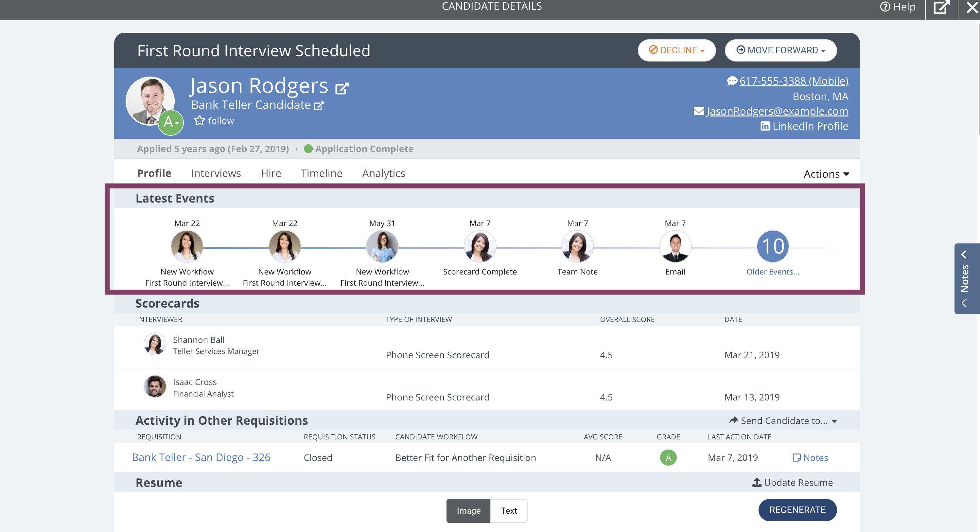Click the envelope icon by email
Image resolution: width=980 pixels, height=532 pixels.
[698, 111]
